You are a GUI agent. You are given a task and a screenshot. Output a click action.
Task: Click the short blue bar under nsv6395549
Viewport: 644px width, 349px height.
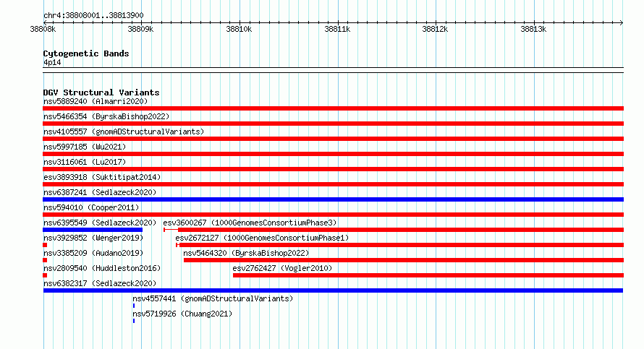(x=93, y=230)
